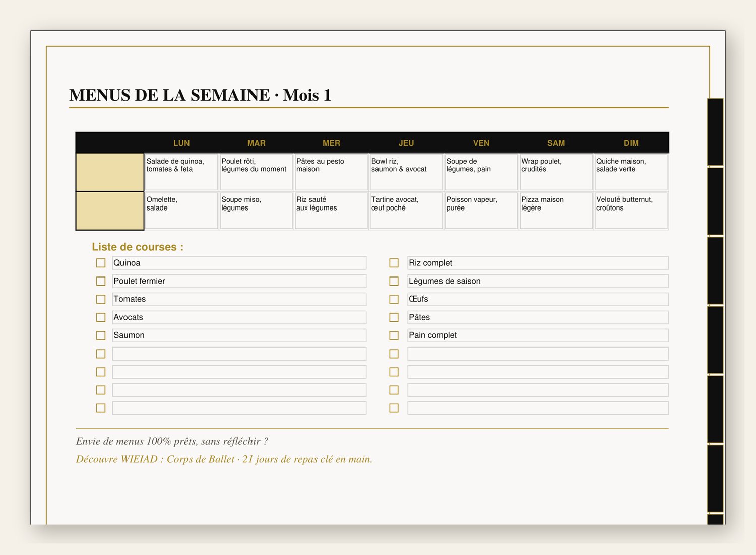Click Sunday's Velouté butternut dinner cell
The width and height of the screenshot is (756, 555).
(631, 211)
